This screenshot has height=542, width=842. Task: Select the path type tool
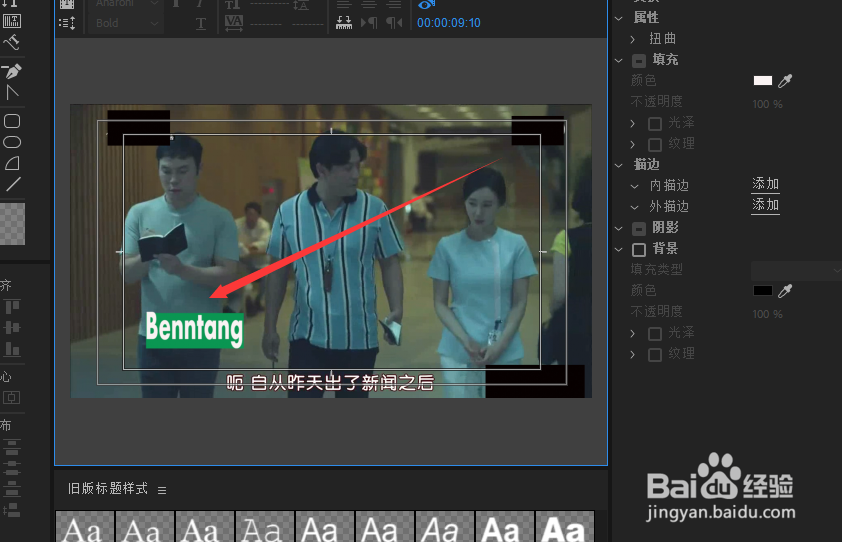[12, 42]
